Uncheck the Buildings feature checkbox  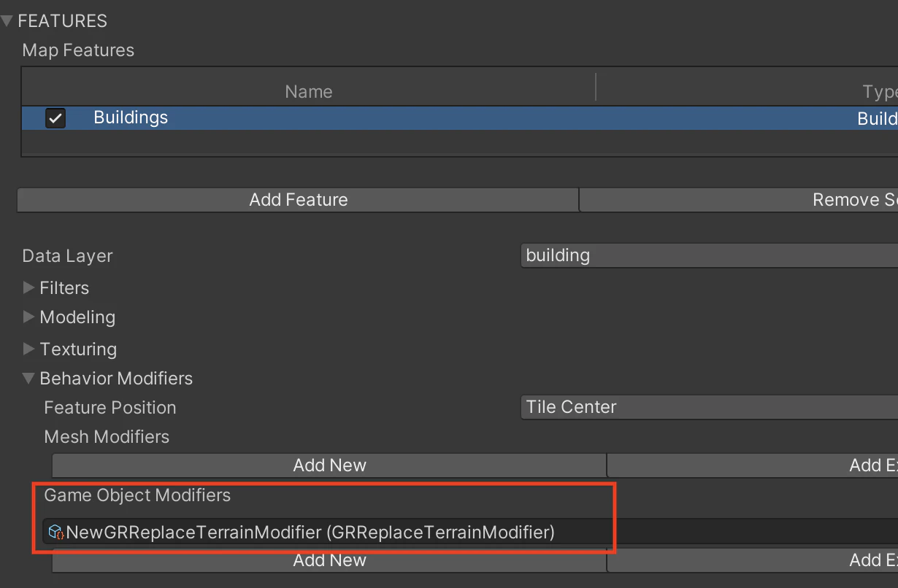[55, 118]
